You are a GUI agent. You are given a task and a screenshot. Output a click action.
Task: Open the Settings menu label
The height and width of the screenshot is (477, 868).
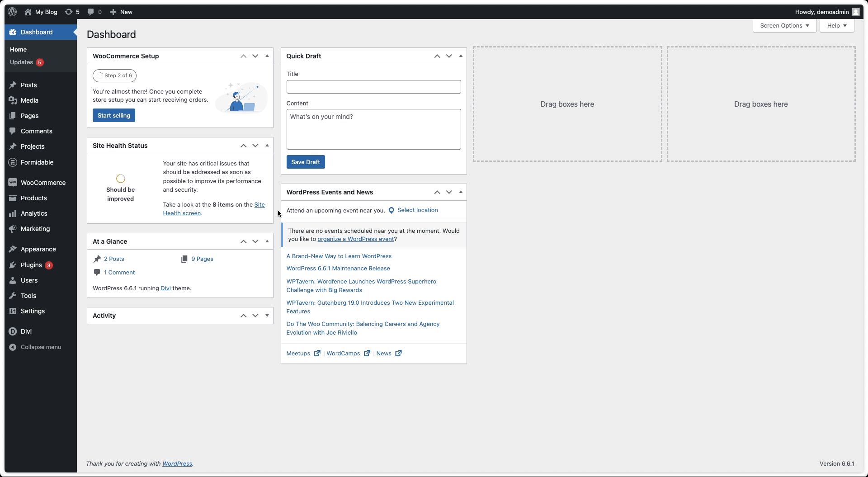pyautogui.click(x=33, y=311)
